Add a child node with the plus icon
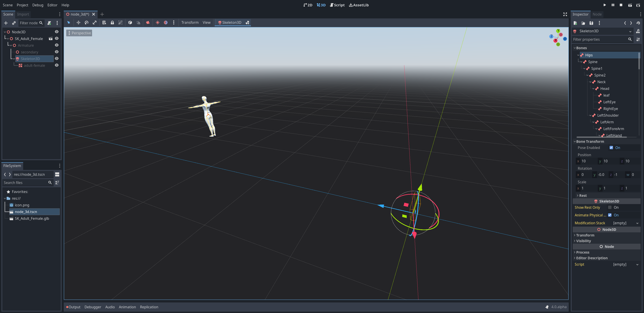Screen dimensions: 644x313 coord(6,23)
